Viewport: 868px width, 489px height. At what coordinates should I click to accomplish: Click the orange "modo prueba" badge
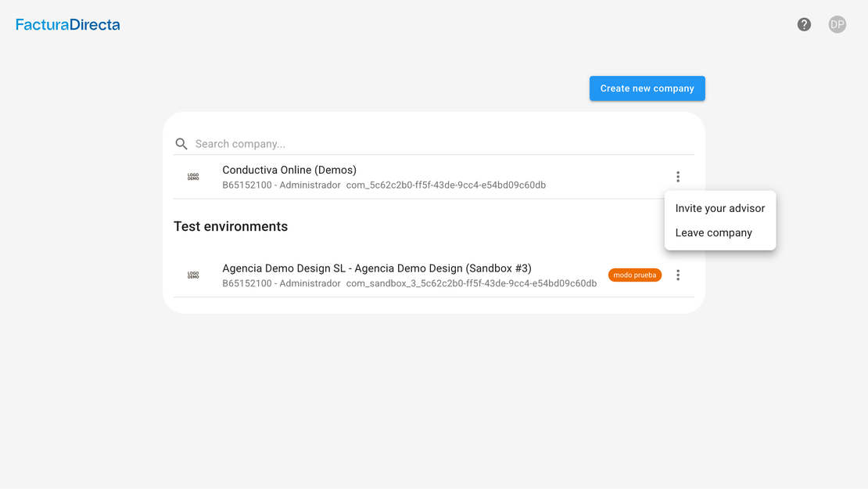click(x=634, y=275)
